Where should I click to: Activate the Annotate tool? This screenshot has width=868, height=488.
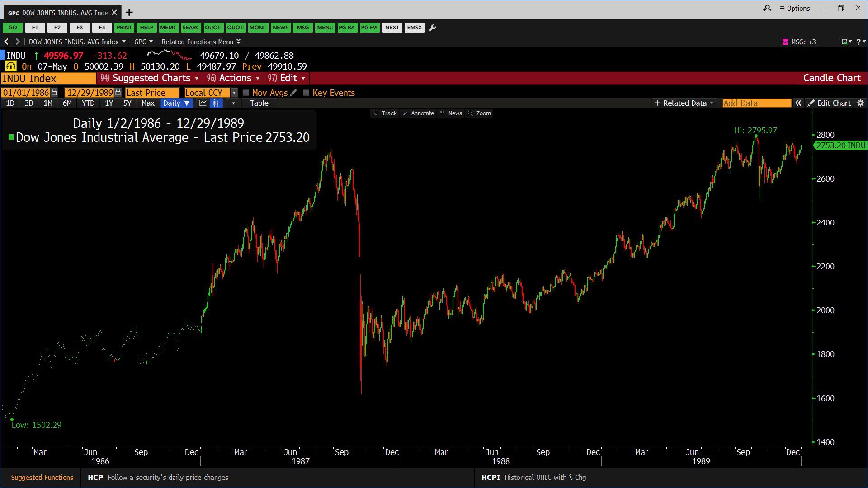(x=418, y=113)
